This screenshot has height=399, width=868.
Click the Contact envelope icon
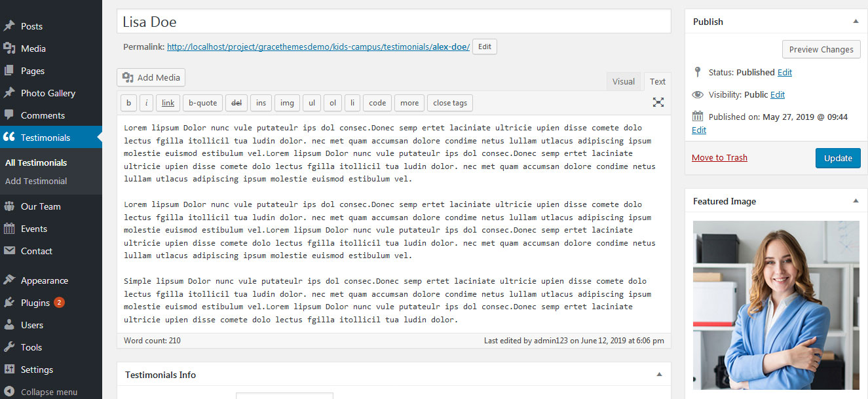[9, 251]
